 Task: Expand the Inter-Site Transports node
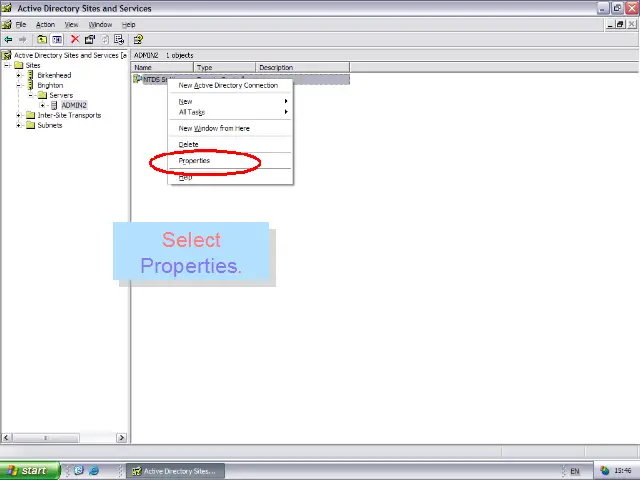pyautogui.click(x=18, y=115)
